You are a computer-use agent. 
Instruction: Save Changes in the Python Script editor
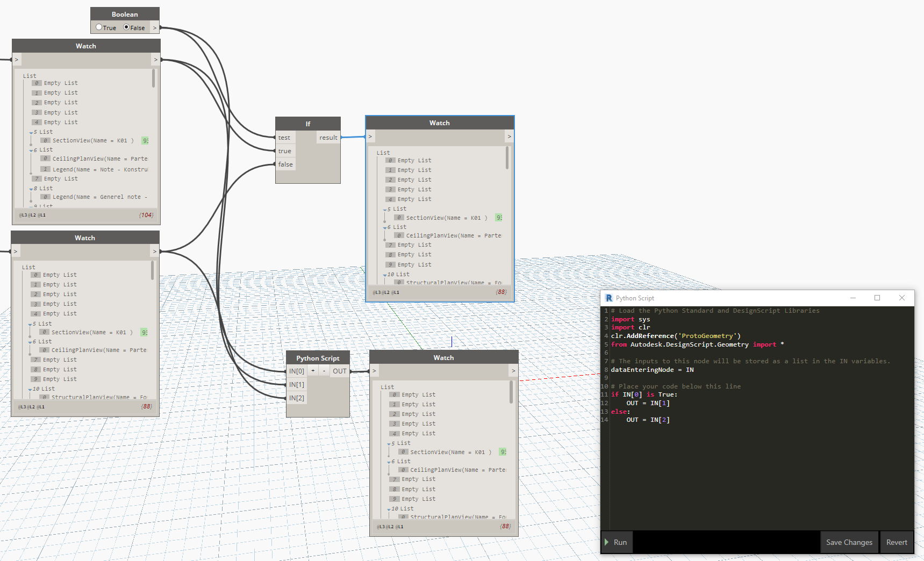tap(849, 542)
